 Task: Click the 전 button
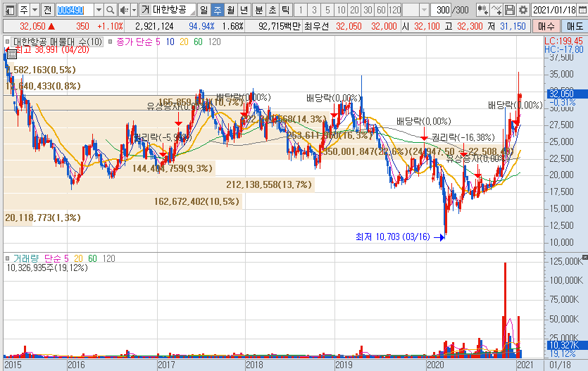(x=47, y=10)
